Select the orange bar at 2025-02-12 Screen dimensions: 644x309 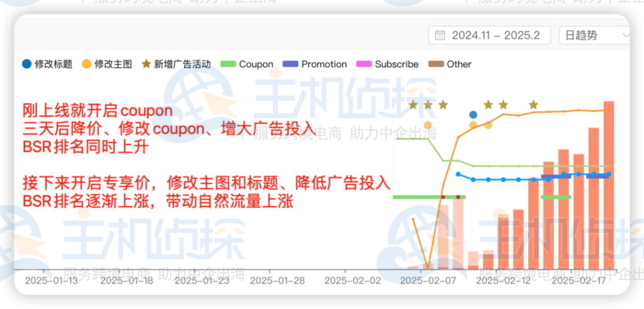point(503,242)
